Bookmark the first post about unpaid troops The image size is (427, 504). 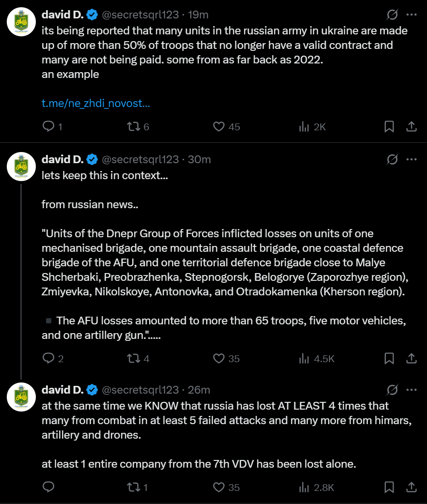(389, 126)
